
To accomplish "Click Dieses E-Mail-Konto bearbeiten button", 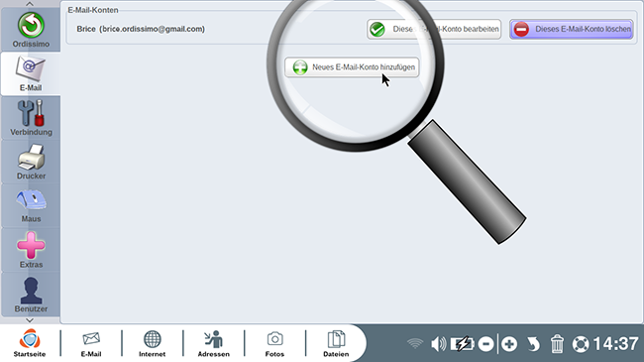I will click(x=434, y=29).
